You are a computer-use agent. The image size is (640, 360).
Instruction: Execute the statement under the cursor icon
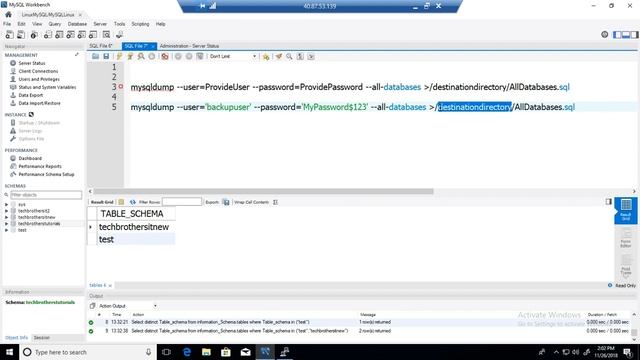pyautogui.click(x=130, y=56)
